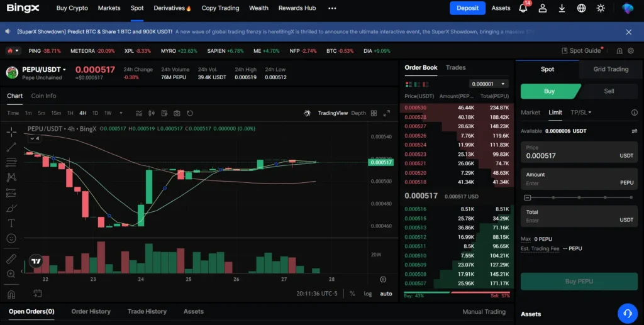Open the customer support headset button
This screenshot has width=644, height=325.
point(627,314)
